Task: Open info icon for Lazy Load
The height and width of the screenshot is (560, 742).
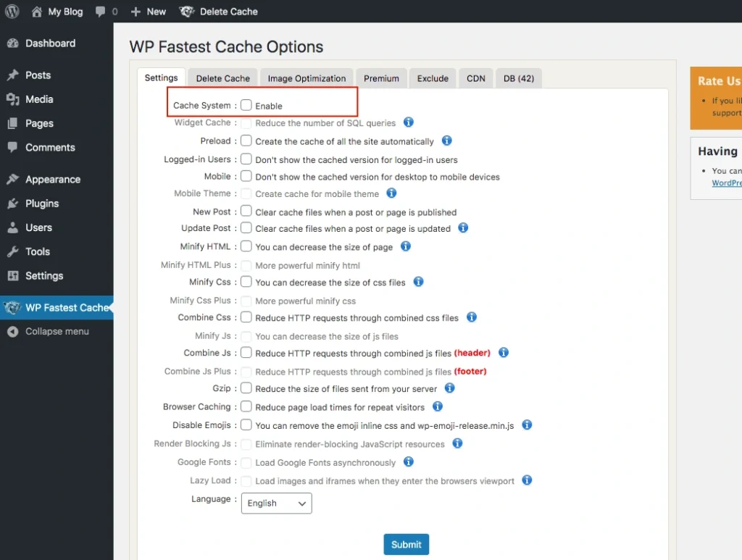Action: point(528,480)
